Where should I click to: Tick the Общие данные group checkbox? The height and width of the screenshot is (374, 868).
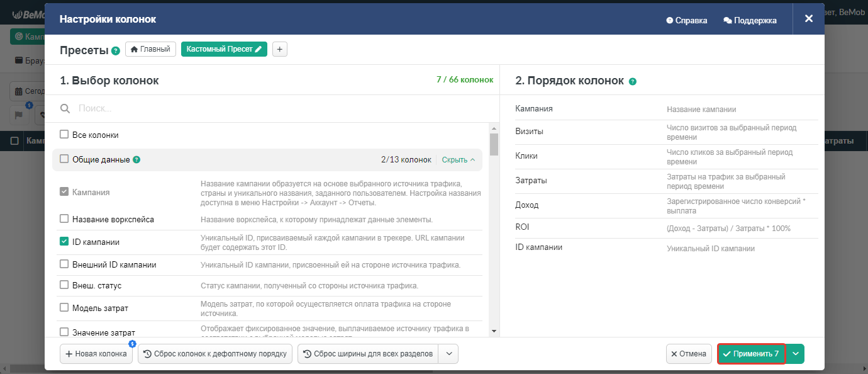tap(64, 159)
